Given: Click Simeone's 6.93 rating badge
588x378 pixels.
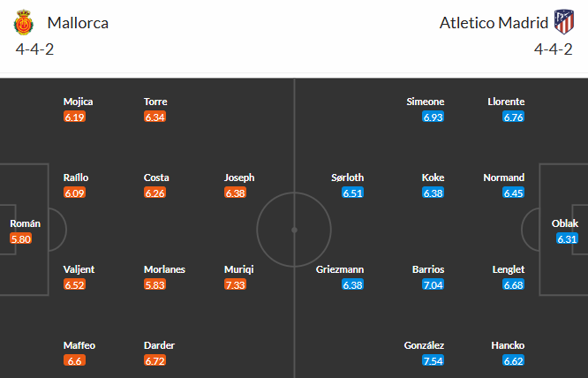Looking at the screenshot, I should pyautogui.click(x=433, y=117).
